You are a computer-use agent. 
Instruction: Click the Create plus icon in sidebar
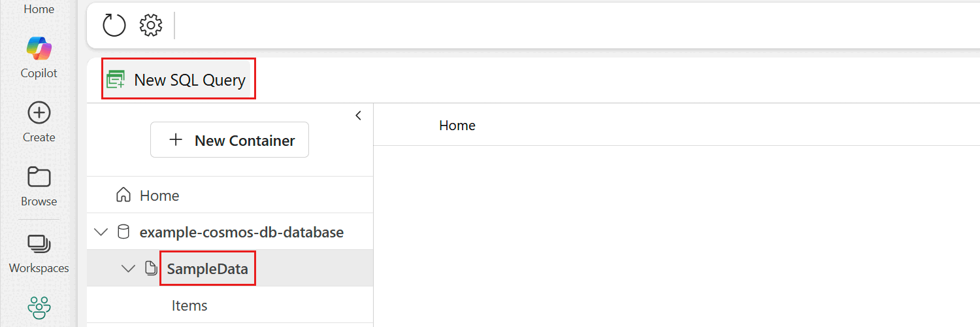pyautogui.click(x=39, y=113)
